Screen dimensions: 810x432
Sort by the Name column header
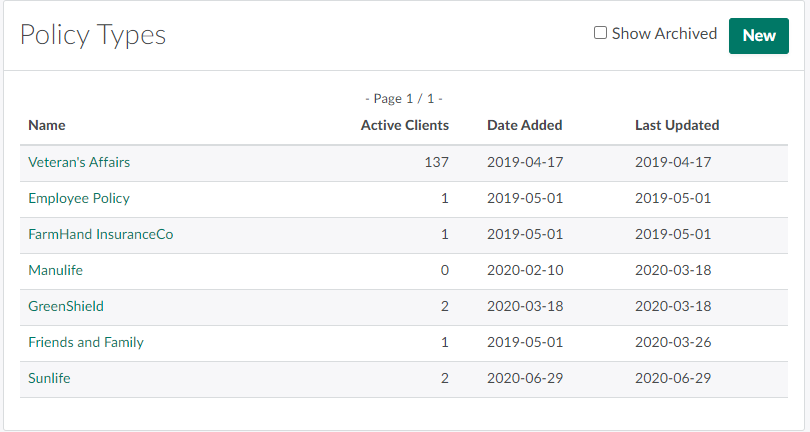coord(47,125)
